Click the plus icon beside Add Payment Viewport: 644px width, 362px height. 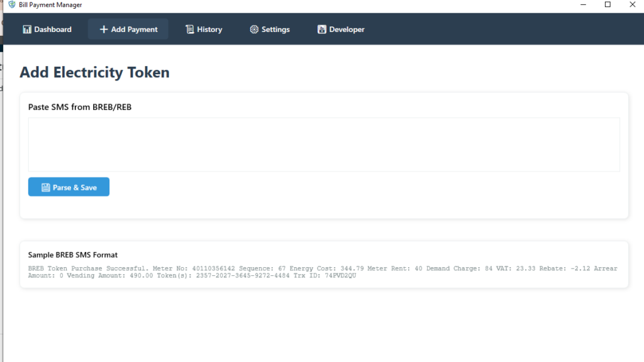pos(104,30)
